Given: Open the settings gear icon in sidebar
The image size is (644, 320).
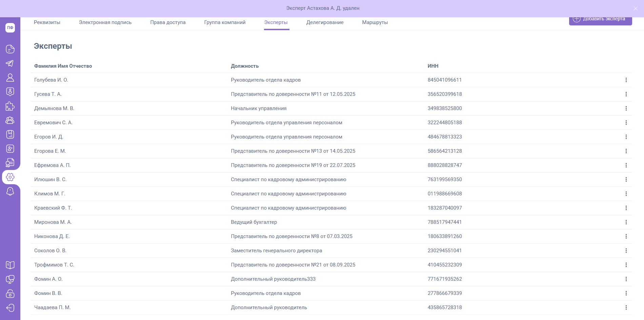Looking at the screenshot, I should 10,177.
